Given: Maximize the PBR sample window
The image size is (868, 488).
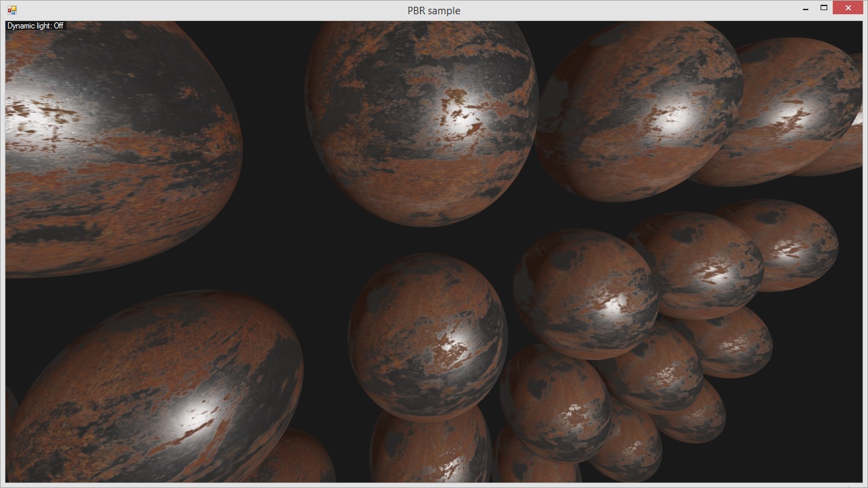Looking at the screenshot, I should (824, 8).
